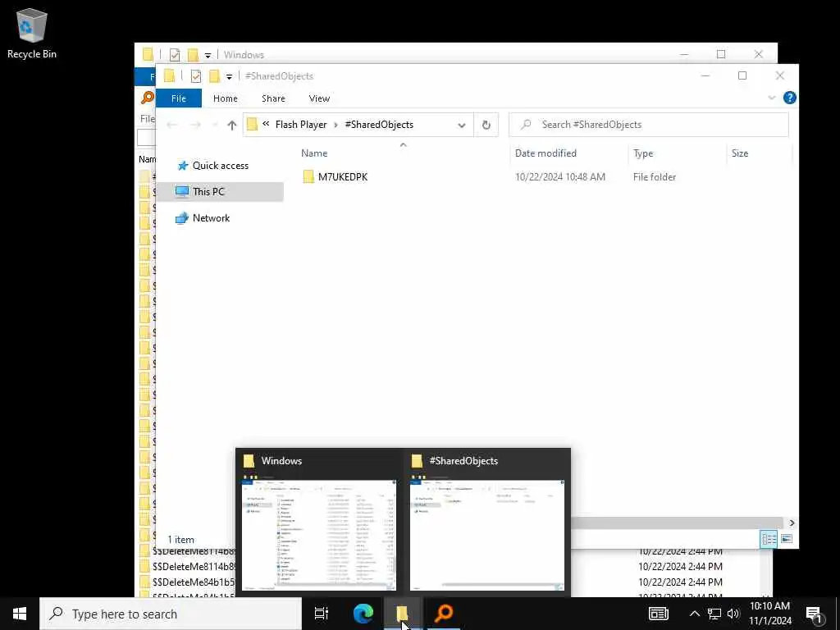Open the News and interests taskbar icon

[x=659, y=614]
